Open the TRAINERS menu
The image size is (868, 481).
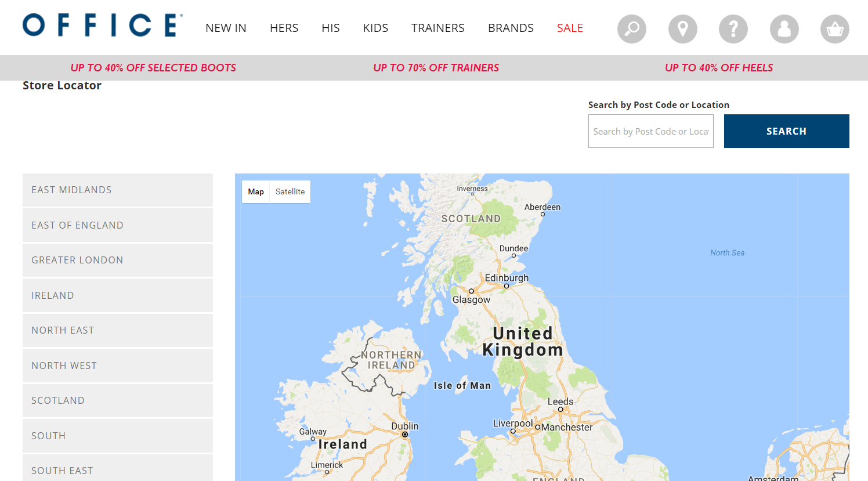tap(437, 28)
